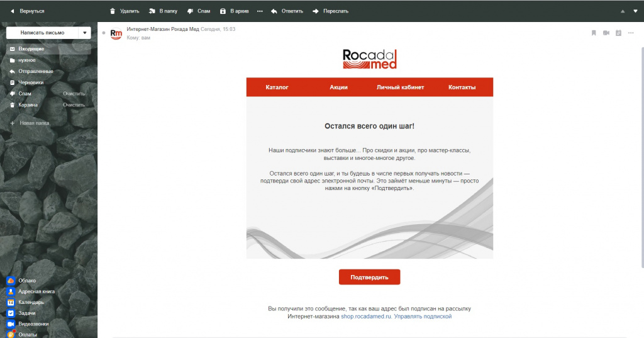Viewport: 644px width, 338px height.
Task: Click Очистить next to the Спам folder
Action: click(74, 93)
